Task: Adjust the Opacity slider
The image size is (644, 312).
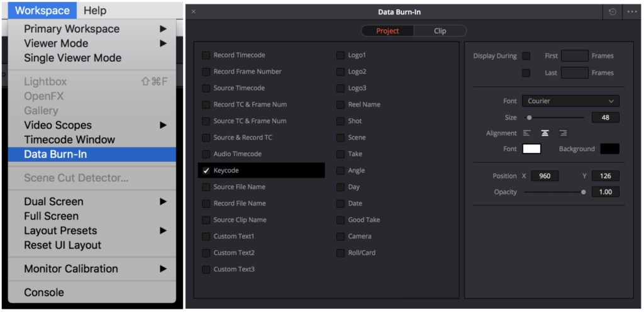Action: [x=583, y=192]
